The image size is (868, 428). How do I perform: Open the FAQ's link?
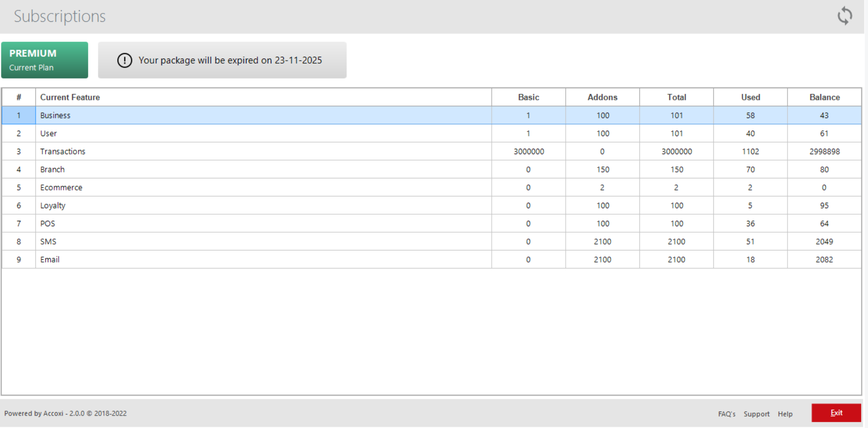coord(726,414)
